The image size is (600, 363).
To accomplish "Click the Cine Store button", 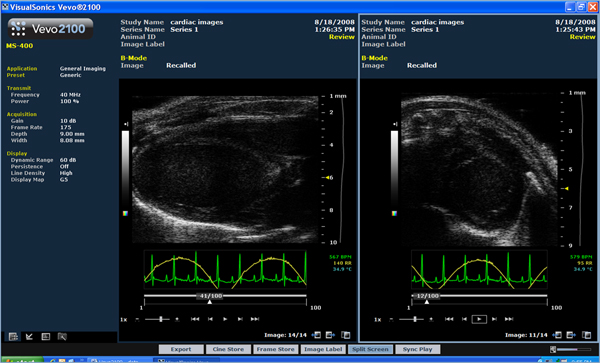I will (x=228, y=349).
